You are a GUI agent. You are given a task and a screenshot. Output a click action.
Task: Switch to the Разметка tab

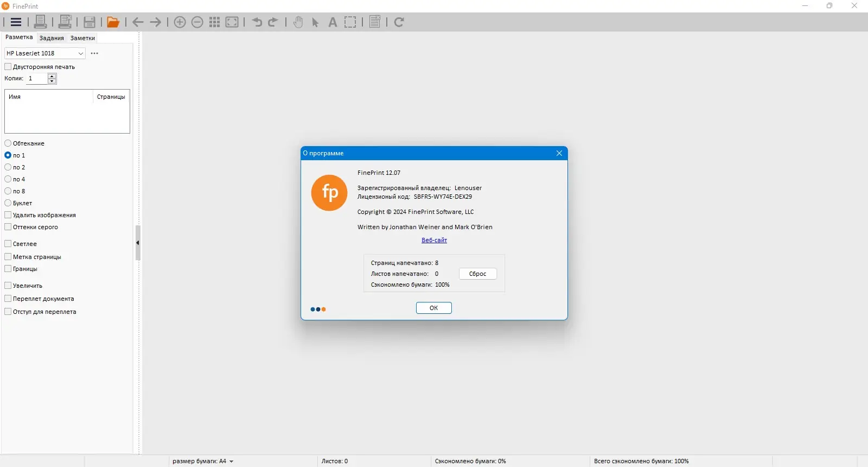[19, 37]
